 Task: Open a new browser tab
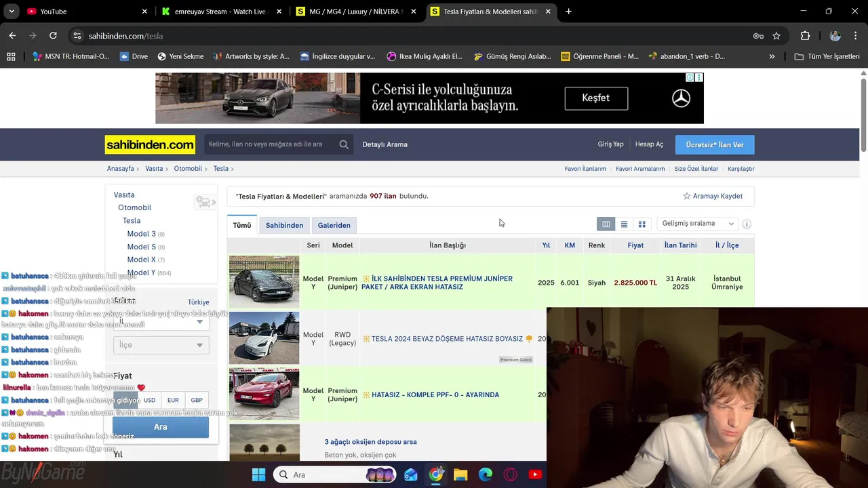pyautogui.click(x=568, y=12)
